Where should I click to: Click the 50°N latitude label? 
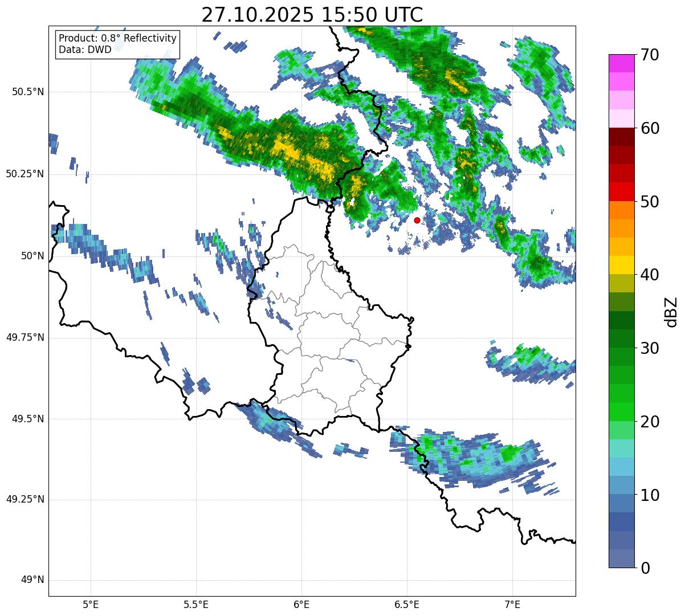pos(33,256)
